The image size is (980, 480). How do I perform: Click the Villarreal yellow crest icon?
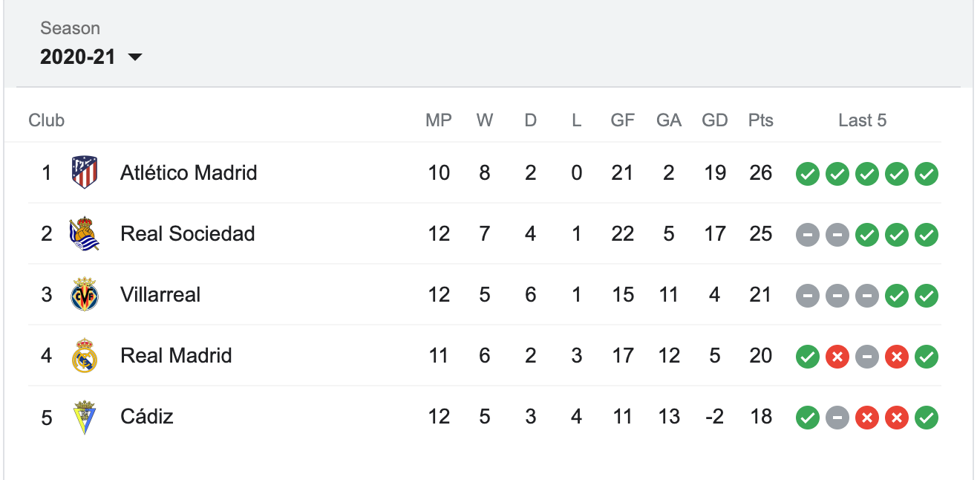(x=84, y=295)
